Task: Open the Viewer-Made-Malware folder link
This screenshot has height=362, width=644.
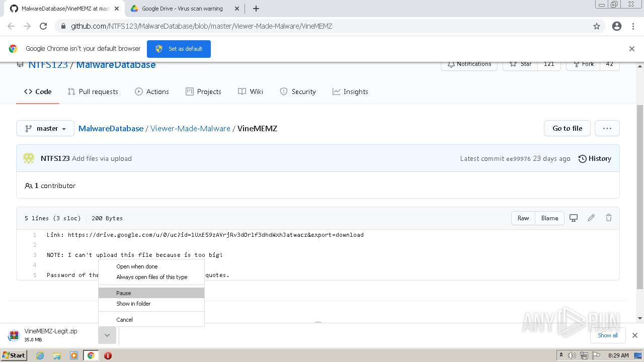Action: (190, 128)
